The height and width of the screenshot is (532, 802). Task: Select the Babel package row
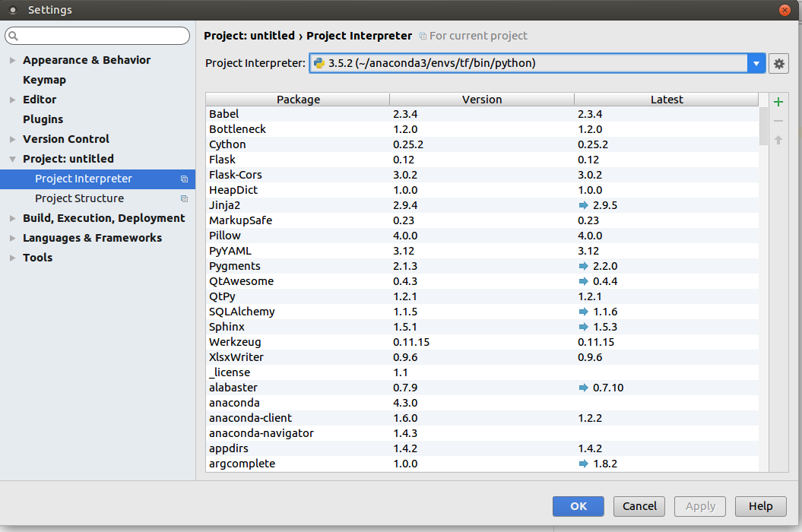pos(482,114)
